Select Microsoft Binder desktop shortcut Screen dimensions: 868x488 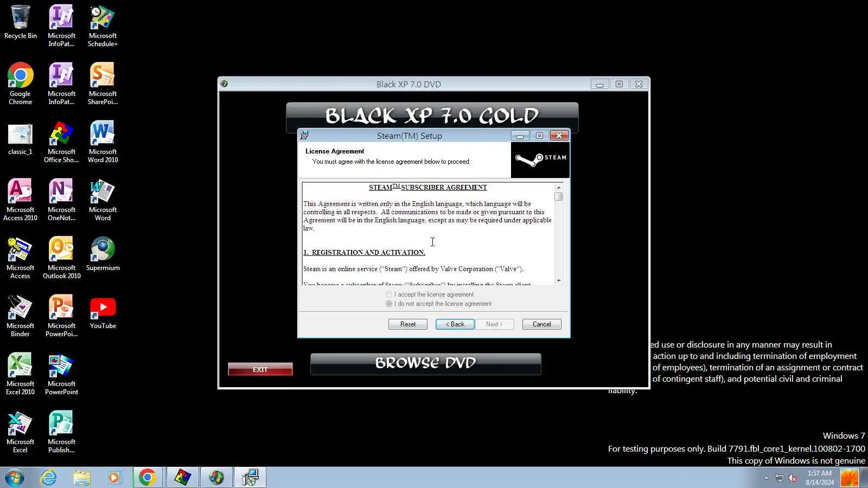click(x=21, y=315)
